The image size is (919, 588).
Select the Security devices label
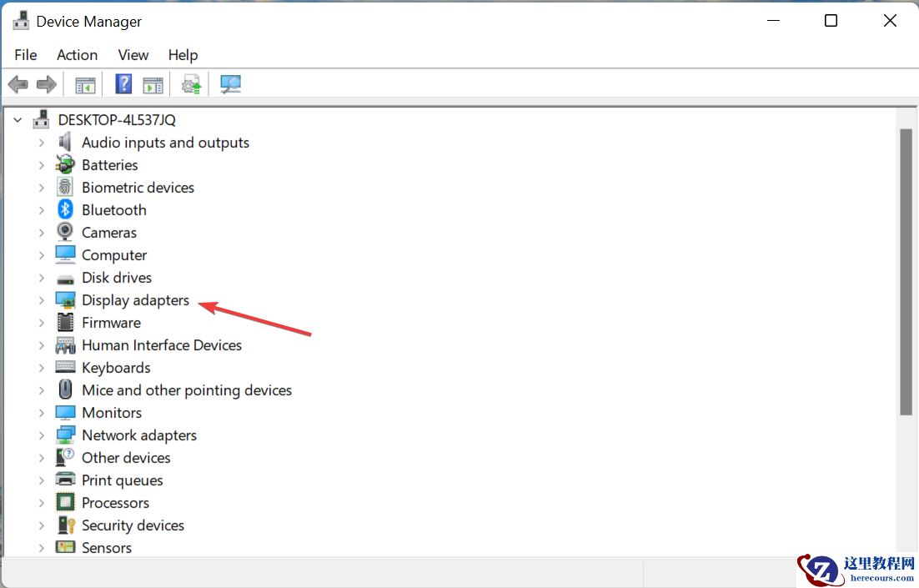click(x=133, y=525)
